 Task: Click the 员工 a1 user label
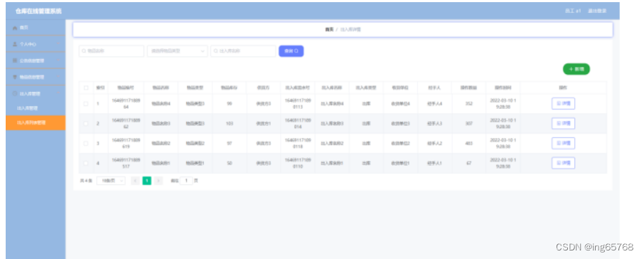tap(573, 11)
